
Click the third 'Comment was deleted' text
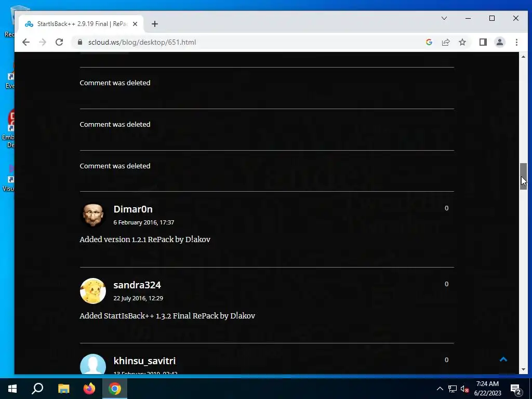tap(115, 166)
